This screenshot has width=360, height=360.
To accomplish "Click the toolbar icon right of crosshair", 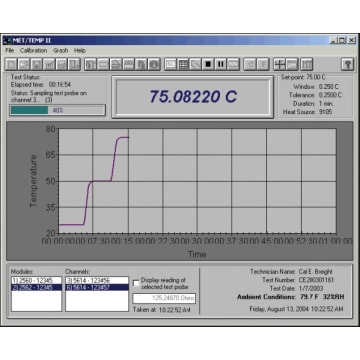I will (292, 64).
